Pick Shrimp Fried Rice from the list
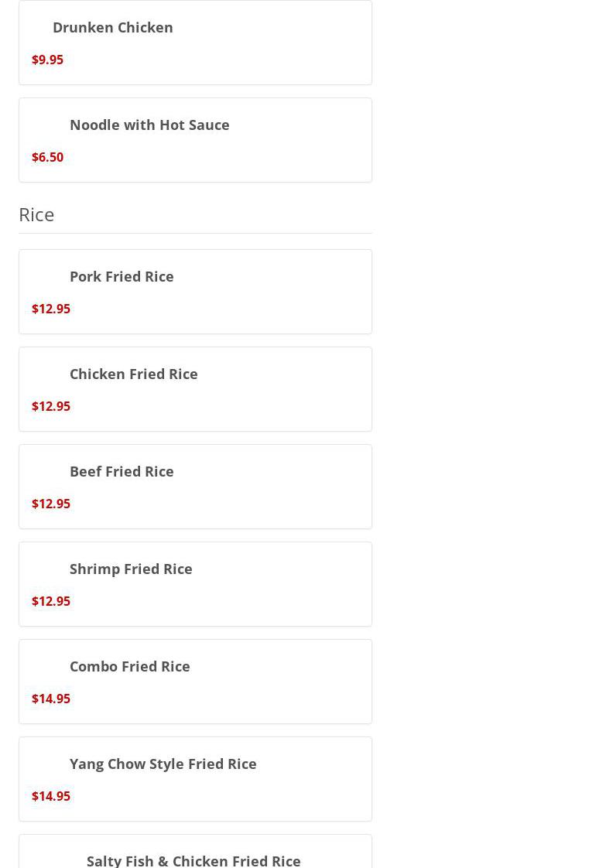 131,569
